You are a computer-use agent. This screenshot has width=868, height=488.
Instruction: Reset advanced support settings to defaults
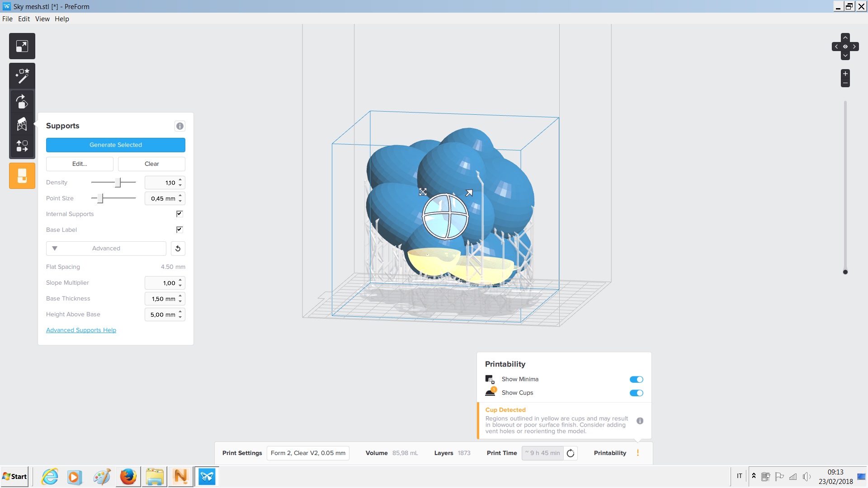[178, 249]
